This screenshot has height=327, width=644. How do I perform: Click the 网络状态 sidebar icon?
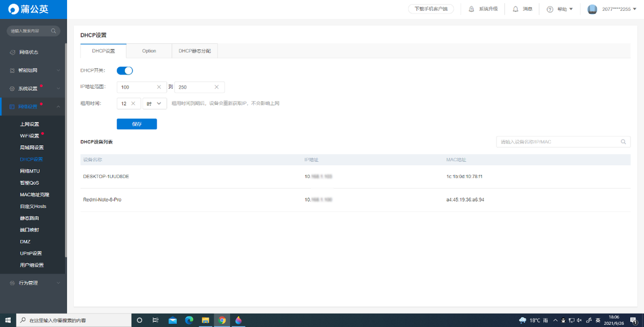pos(12,53)
